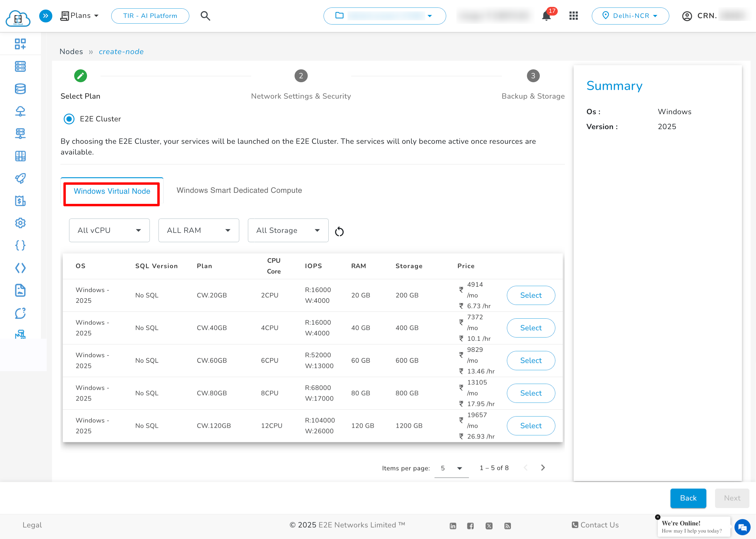Screen dimensions: 756x539
Task: Click the SQL Version column header
Action: (156, 266)
